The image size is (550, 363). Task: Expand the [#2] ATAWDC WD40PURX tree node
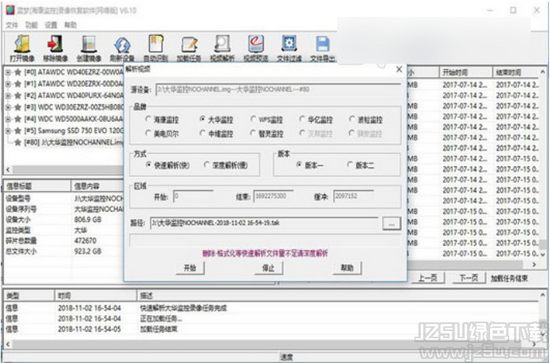click(x=8, y=95)
